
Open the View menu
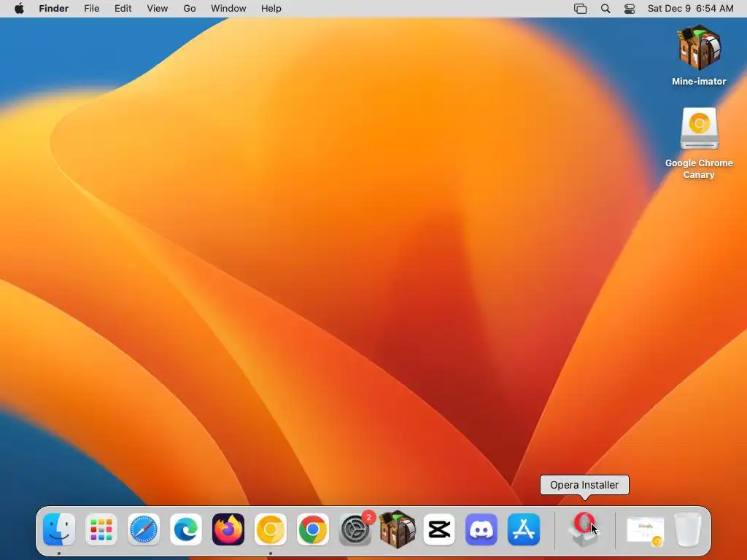pyautogui.click(x=158, y=9)
